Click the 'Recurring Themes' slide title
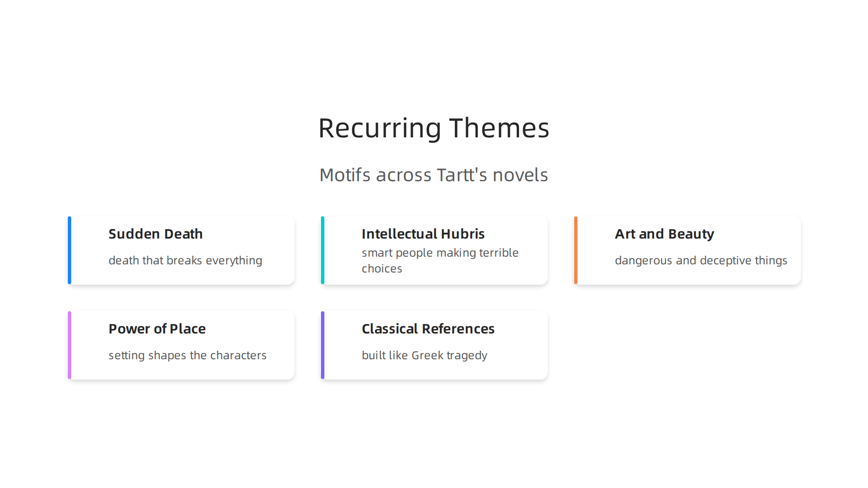 434,128
